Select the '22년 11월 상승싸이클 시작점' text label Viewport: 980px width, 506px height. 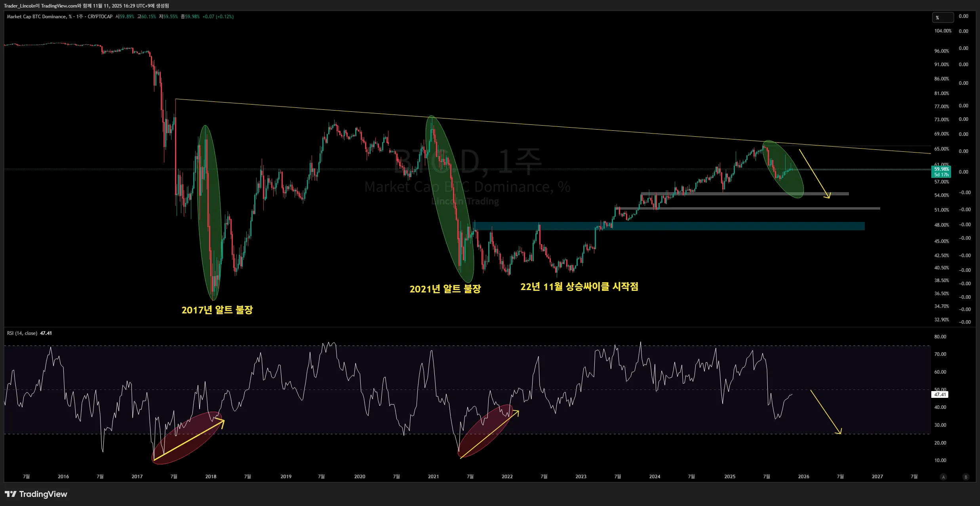click(579, 286)
